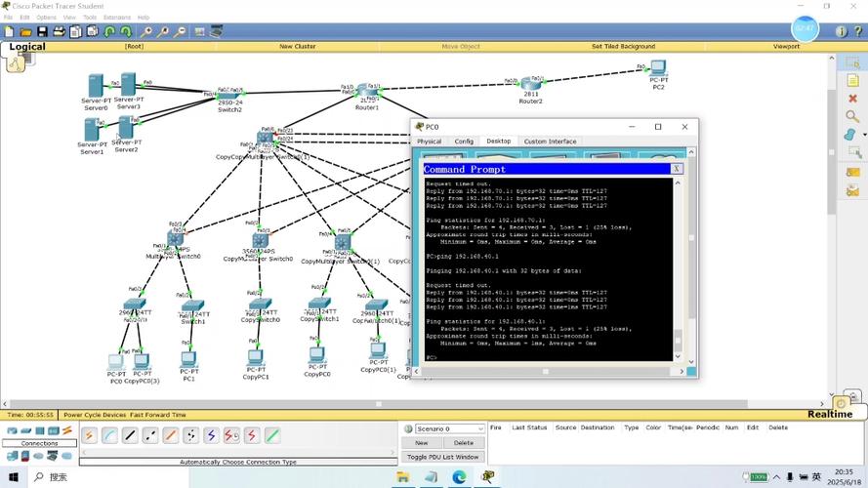Open the Tools menu
868x488 pixels.
90,18
